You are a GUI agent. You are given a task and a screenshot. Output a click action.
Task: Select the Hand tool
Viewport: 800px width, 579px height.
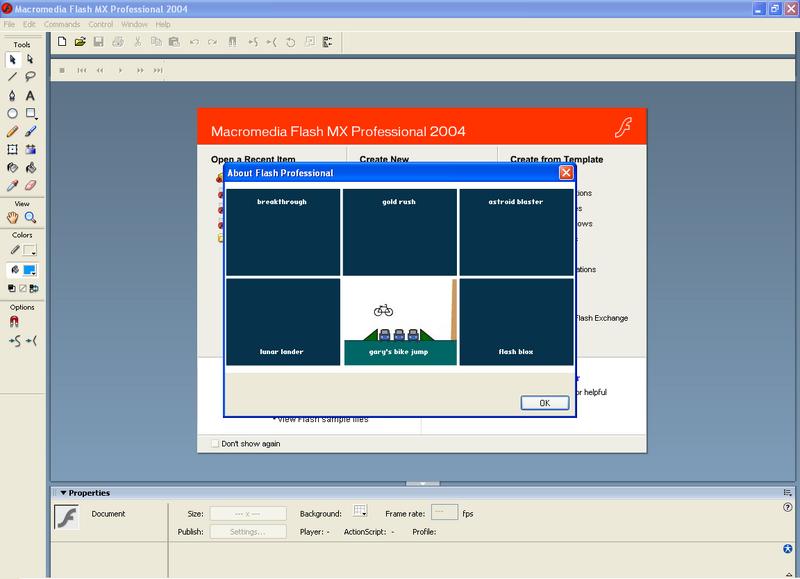(12, 218)
